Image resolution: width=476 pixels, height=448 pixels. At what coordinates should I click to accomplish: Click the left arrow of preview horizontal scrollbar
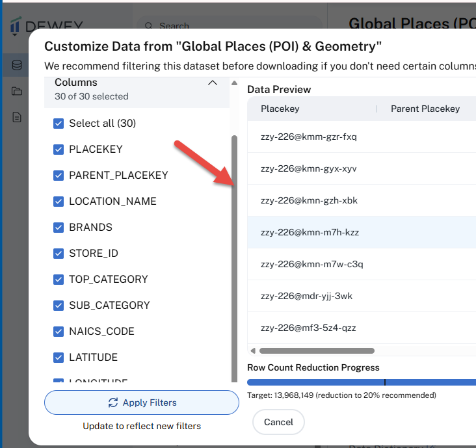pos(253,351)
